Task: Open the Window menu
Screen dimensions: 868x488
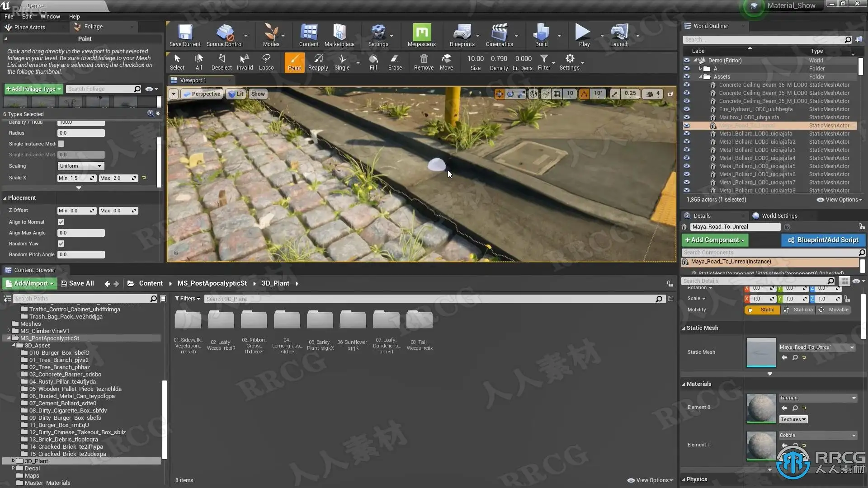Action: coord(50,16)
